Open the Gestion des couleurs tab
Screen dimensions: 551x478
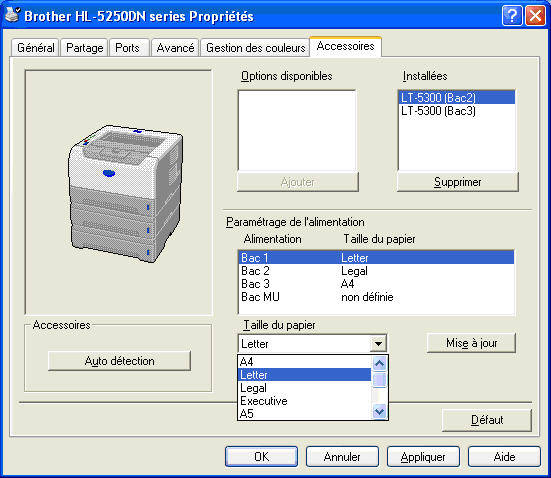[255, 47]
